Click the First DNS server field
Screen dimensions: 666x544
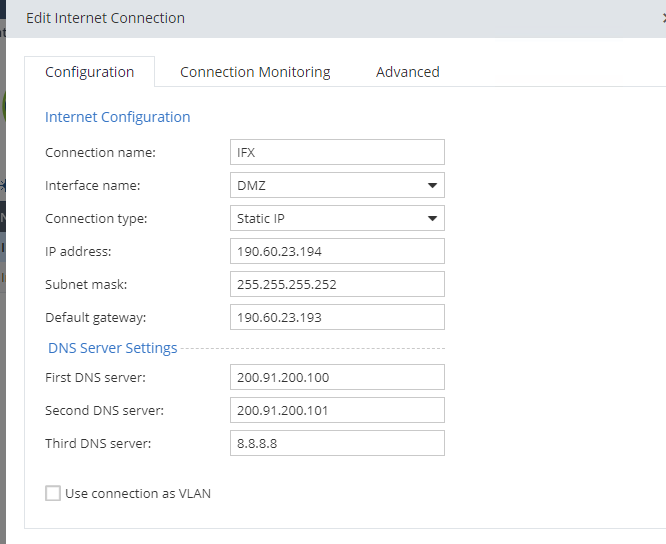click(x=337, y=377)
